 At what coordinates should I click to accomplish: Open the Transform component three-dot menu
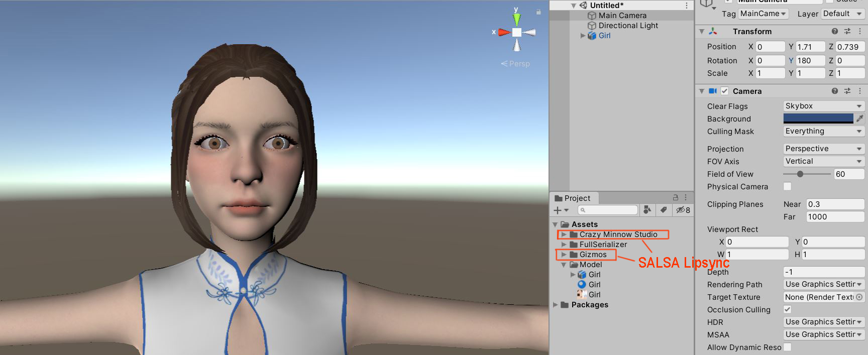860,31
